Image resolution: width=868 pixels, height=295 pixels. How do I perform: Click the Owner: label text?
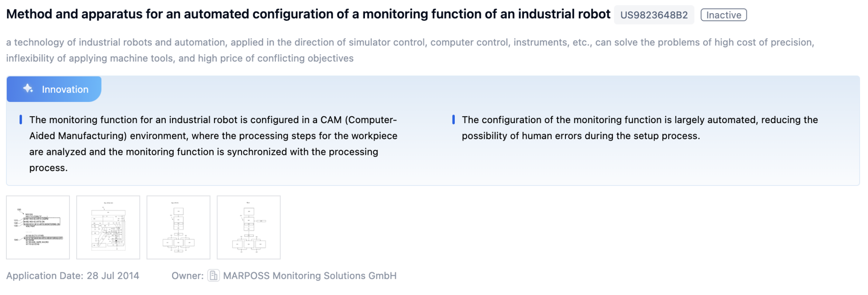(x=186, y=275)
